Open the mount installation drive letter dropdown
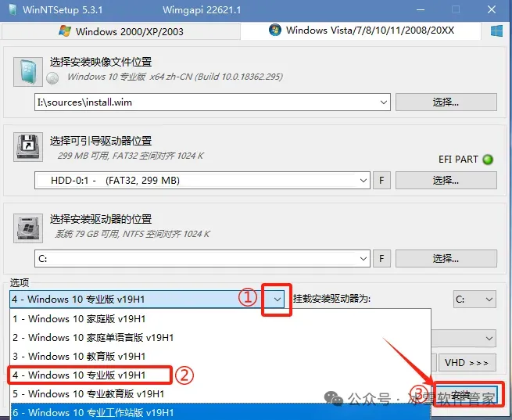The height and width of the screenshot is (420, 512). (474, 299)
